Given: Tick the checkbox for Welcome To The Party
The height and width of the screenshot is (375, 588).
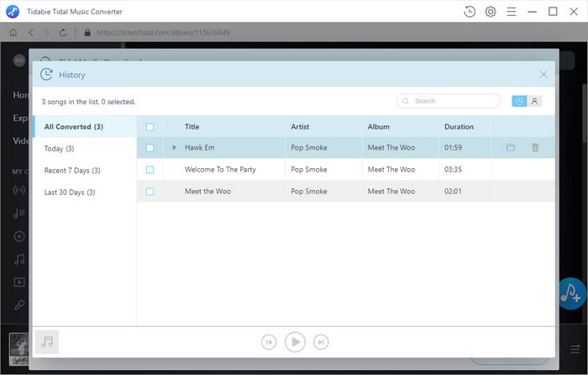Looking at the screenshot, I should coord(150,170).
